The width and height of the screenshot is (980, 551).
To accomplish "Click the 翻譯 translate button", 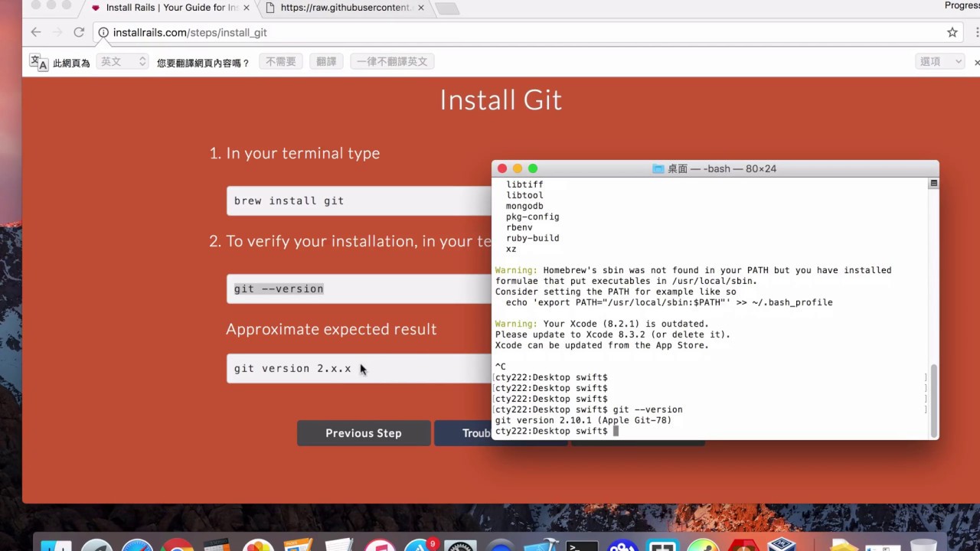I will pyautogui.click(x=326, y=62).
